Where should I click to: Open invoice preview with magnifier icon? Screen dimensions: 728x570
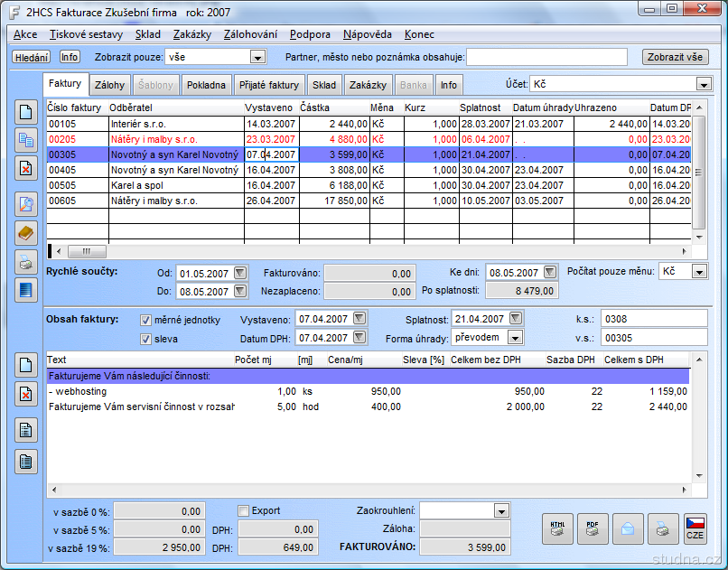click(x=25, y=202)
